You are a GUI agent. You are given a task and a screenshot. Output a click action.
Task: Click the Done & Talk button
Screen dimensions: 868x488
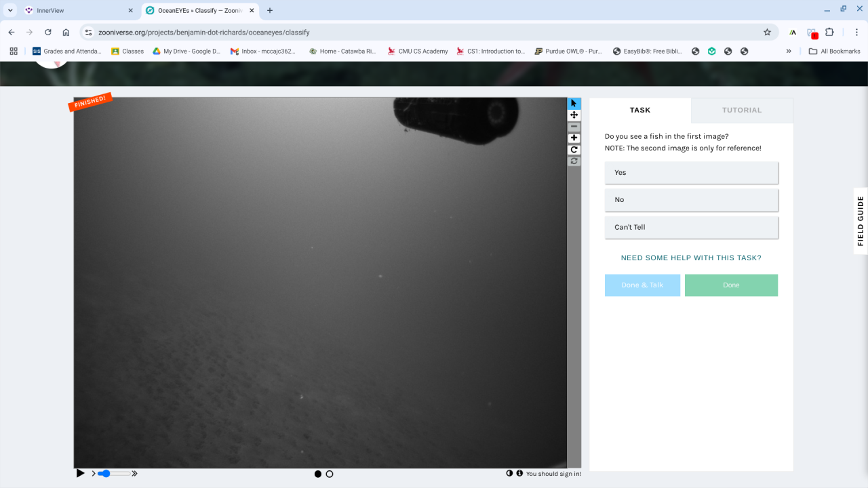tap(642, 285)
